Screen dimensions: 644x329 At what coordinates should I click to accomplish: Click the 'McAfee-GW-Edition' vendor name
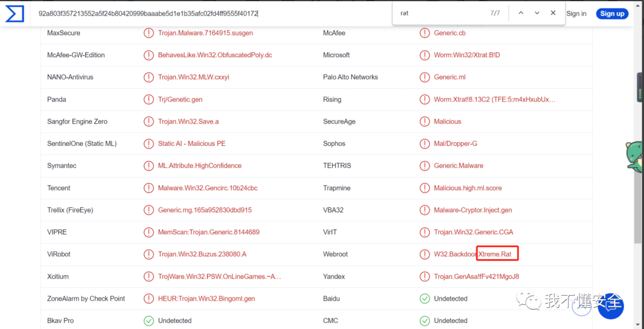coord(76,55)
